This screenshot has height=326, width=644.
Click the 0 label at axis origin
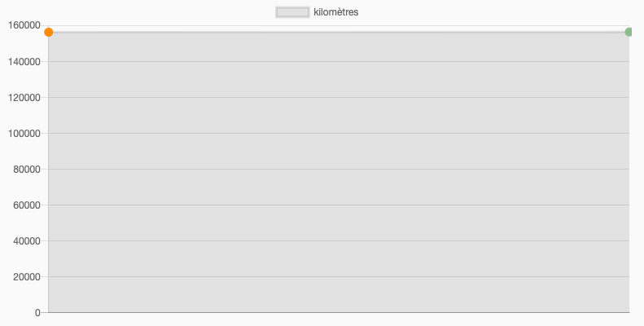click(x=37, y=312)
